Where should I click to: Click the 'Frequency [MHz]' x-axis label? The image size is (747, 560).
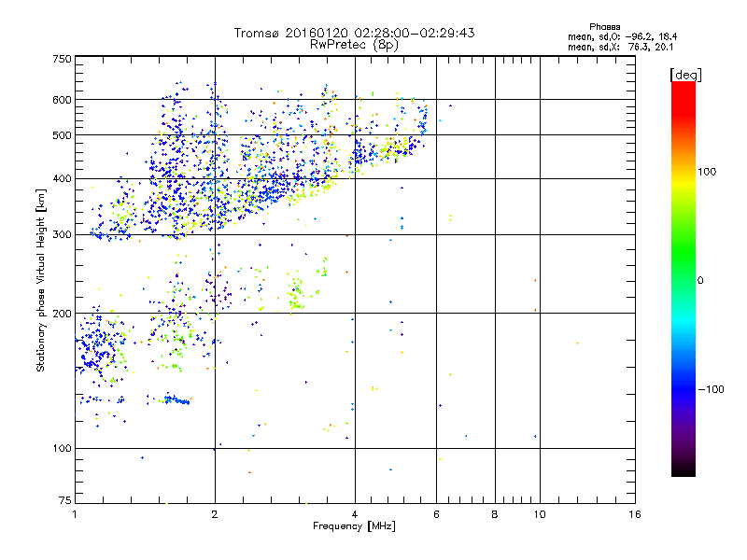(x=354, y=526)
